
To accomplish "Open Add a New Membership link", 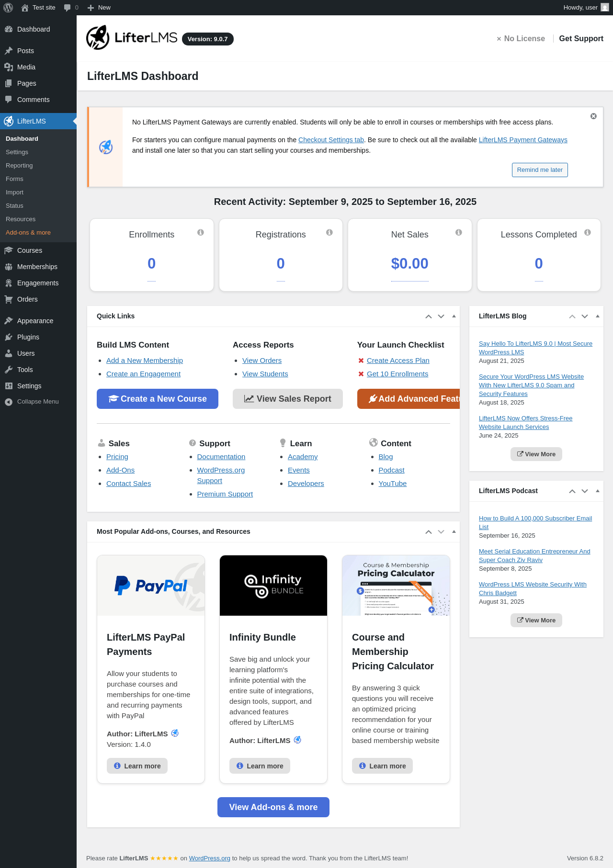I will coord(145,361).
